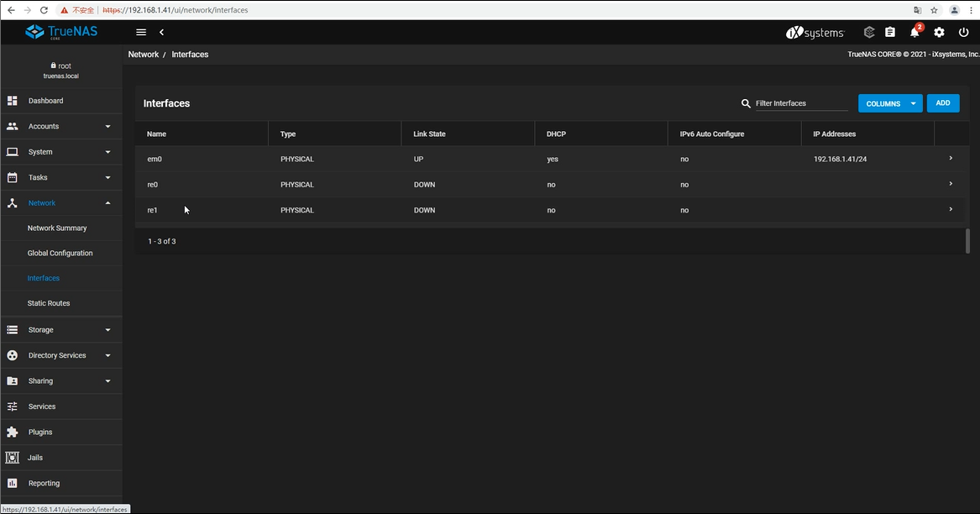Click the ADD button
The width and height of the screenshot is (980, 514).
pos(942,103)
